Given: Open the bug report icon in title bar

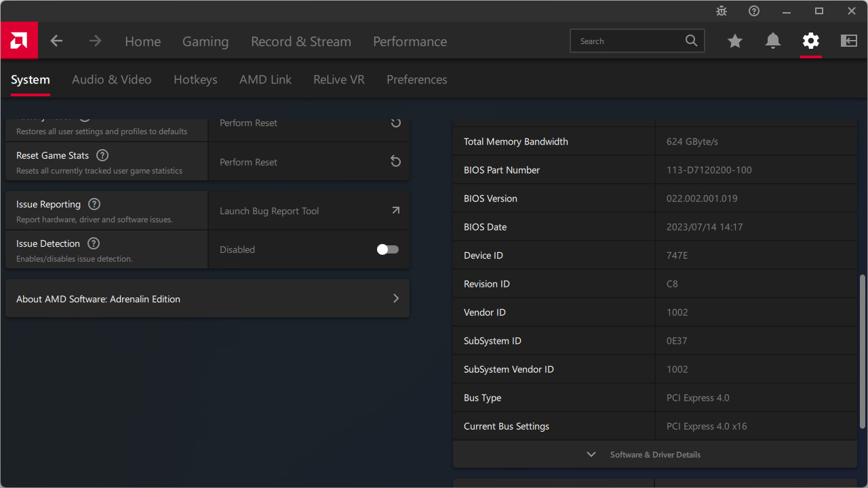Looking at the screenshot, I should [722, 11].
